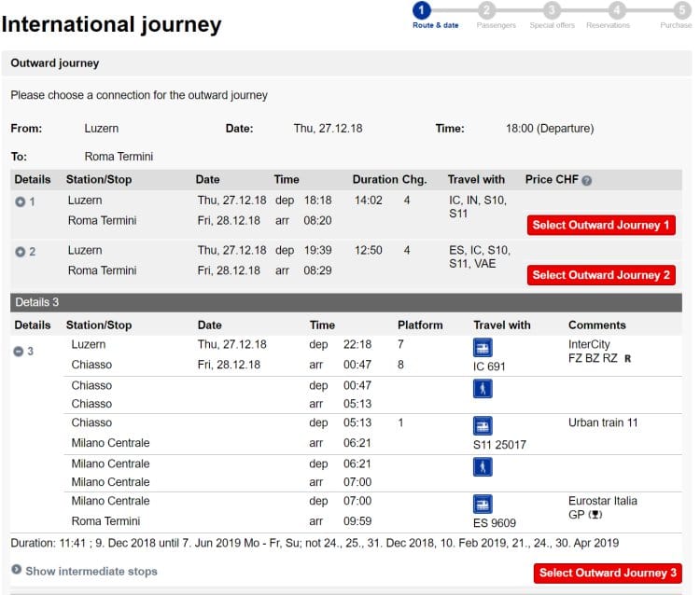Click the Chiasso walking transfer icon
Viewport: 700px width, 595px height.
pyautogui.click(x=483, y=389)
